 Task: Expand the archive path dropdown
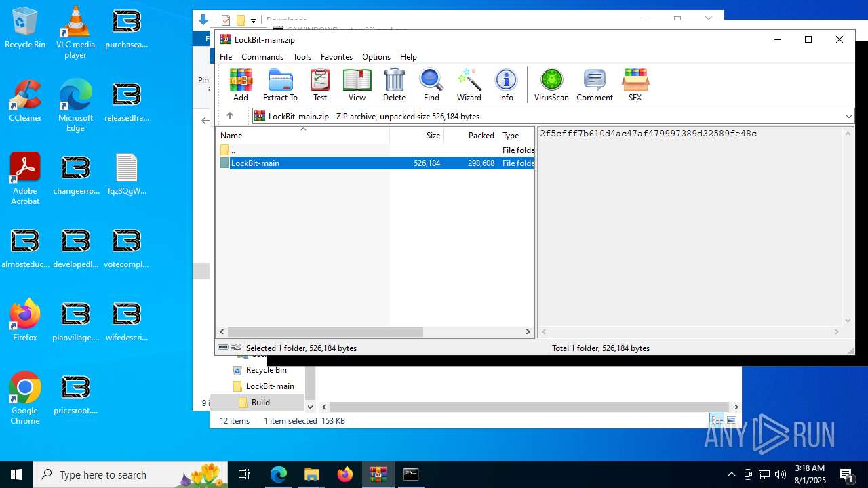(x=848, y=117)
